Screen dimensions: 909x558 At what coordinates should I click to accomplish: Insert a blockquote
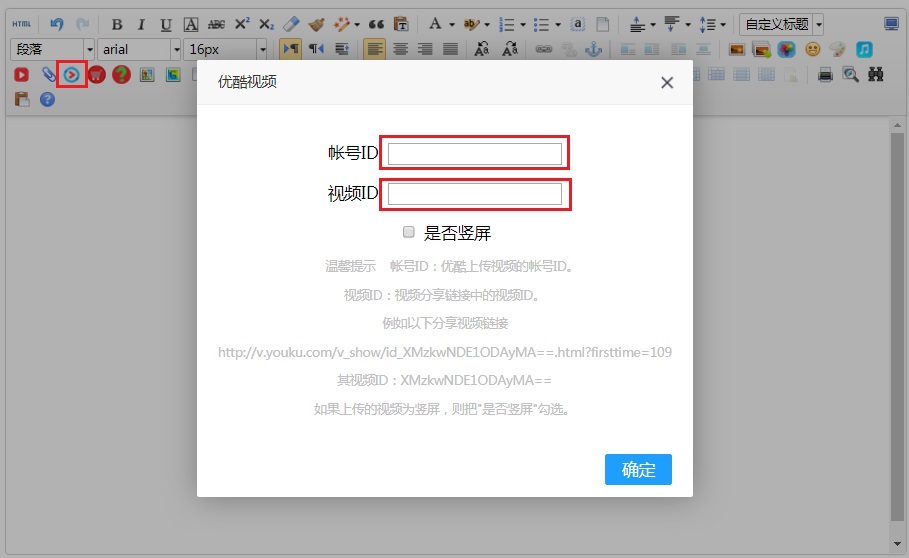[x=376, y=24]
